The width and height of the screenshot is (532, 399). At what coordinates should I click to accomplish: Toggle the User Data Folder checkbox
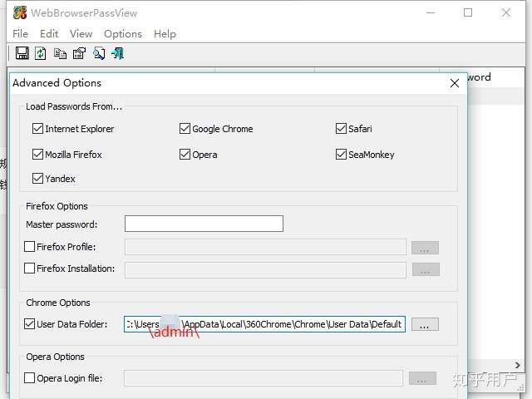click(x=30, y=323)
